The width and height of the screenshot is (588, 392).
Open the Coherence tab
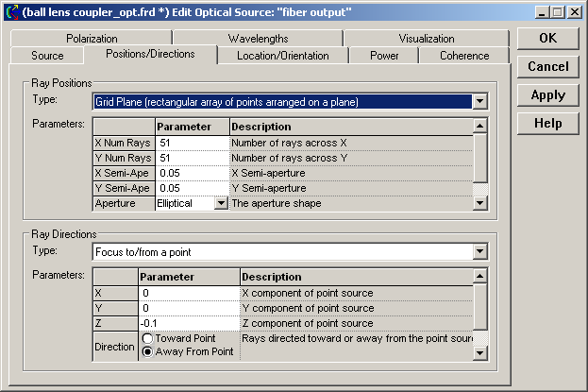click(464, 56)
